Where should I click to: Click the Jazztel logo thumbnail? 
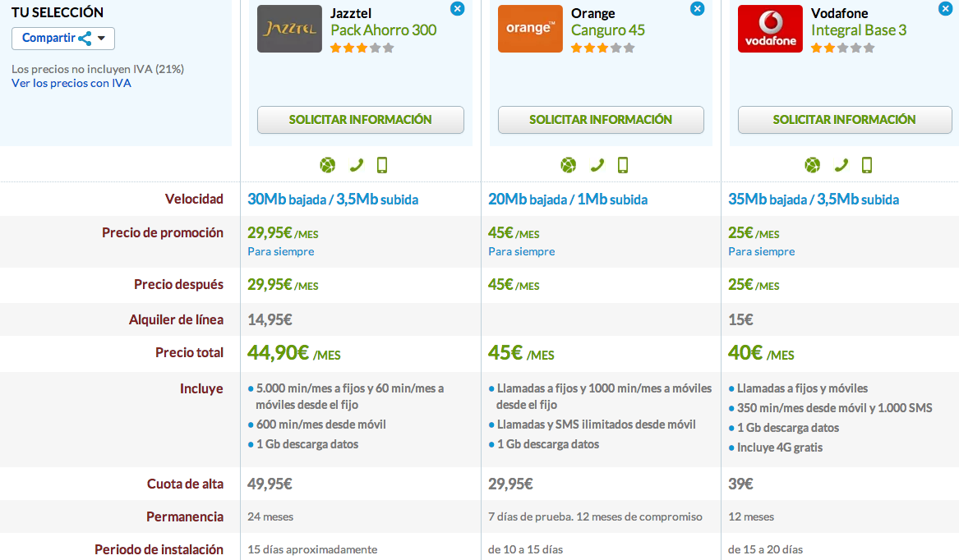point(289,29)
